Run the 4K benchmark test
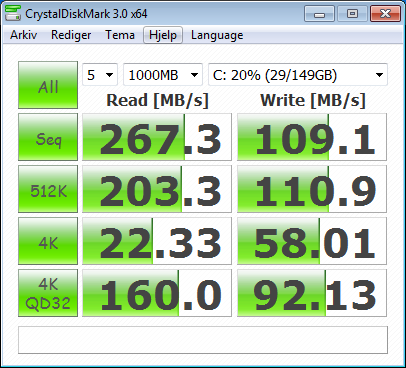Image resolution: width=406 pixels, height=368 pixels. click(x=48, y=241)
